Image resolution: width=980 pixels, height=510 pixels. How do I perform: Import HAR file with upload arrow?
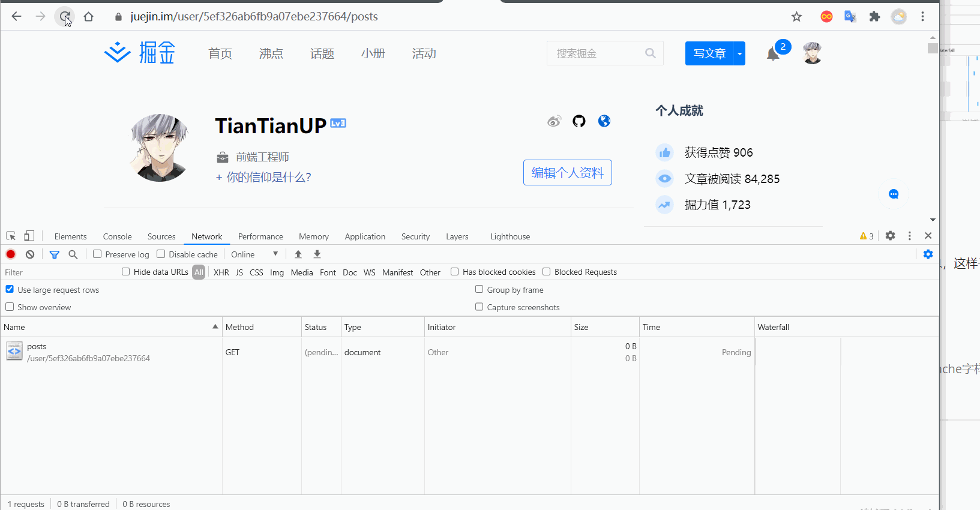[298, 254]
